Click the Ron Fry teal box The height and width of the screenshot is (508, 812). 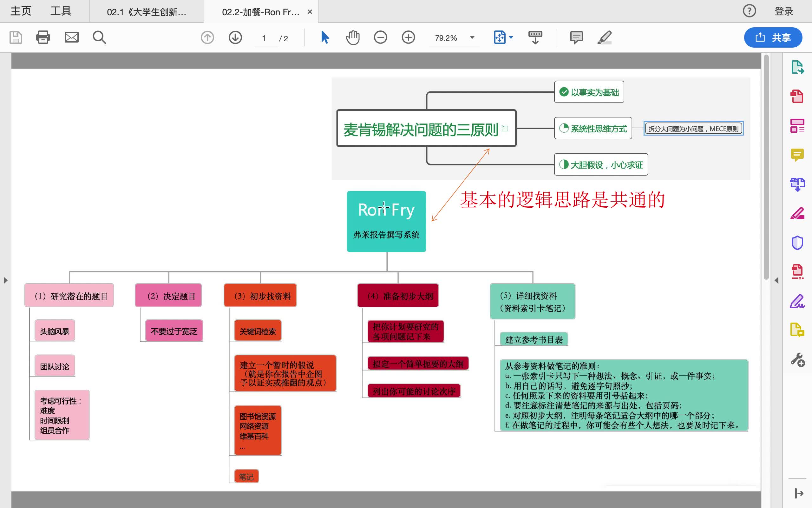386,221
